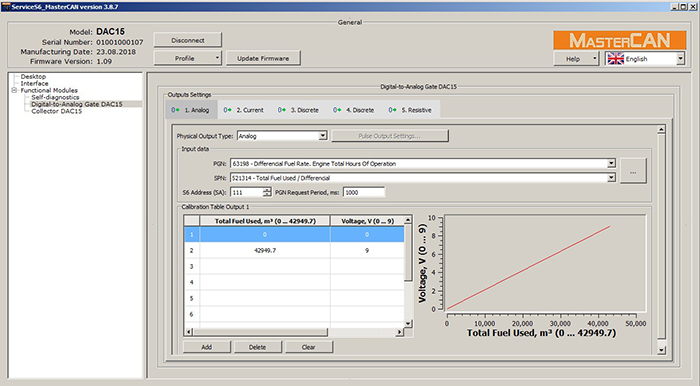
Task: Expand the PGN combo box arrow
Action: click(x=611, y=164)
